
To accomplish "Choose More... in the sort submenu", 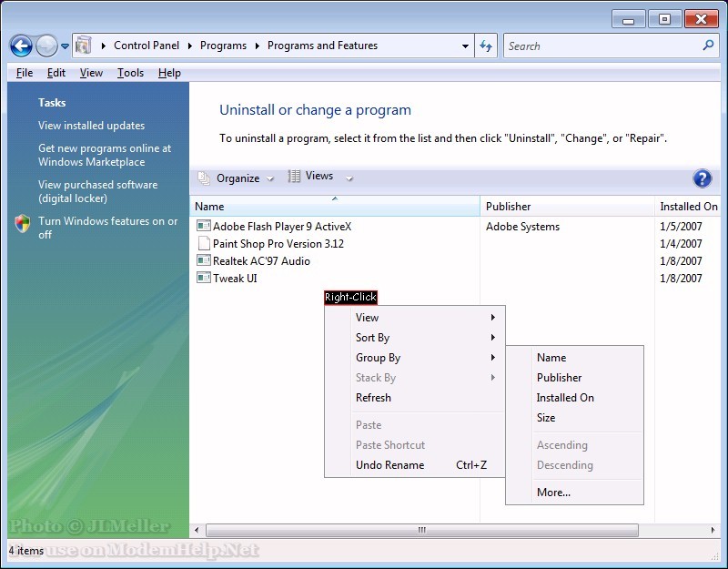I will [x=574, y=492].
